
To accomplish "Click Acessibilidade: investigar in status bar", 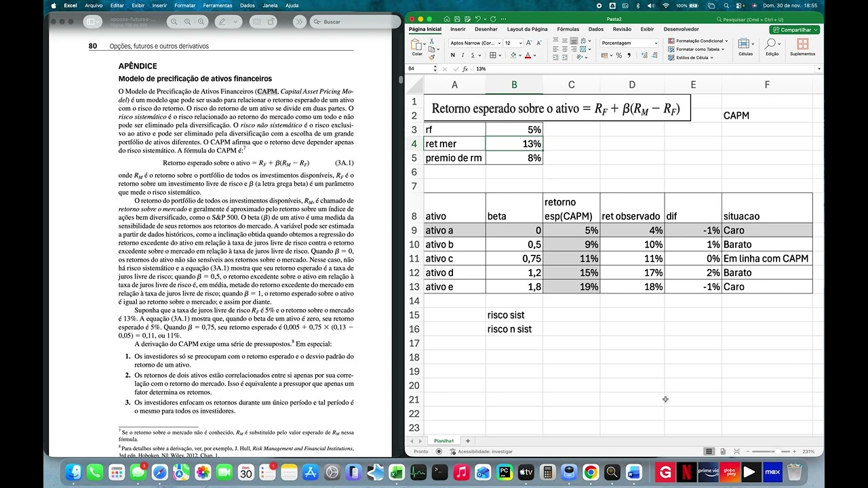I will click(x=481, y=451).
